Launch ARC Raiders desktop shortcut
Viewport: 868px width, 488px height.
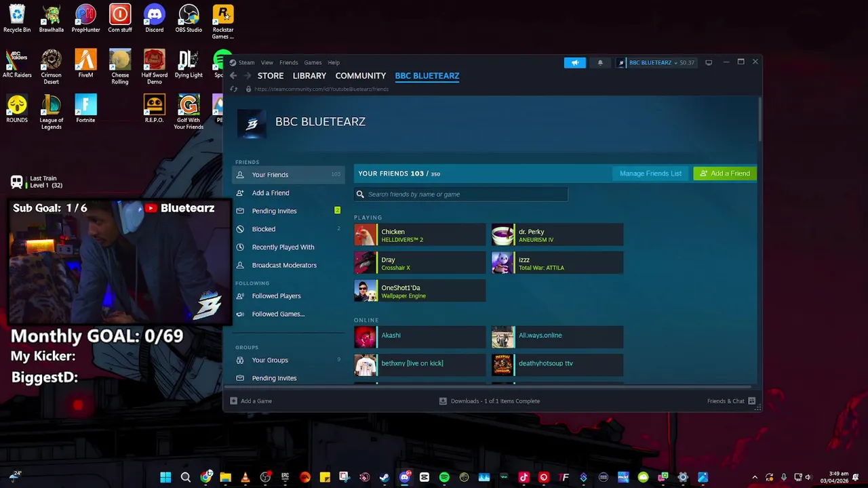[x=17, y=64]
